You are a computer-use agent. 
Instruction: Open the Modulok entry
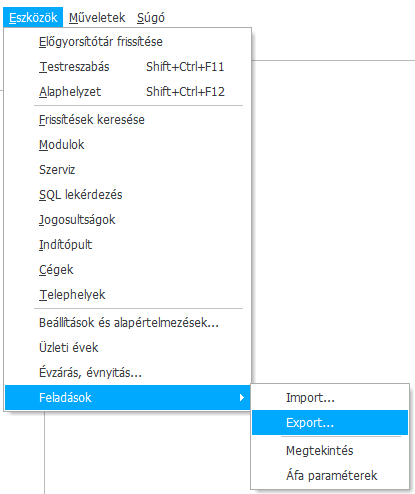127,145
